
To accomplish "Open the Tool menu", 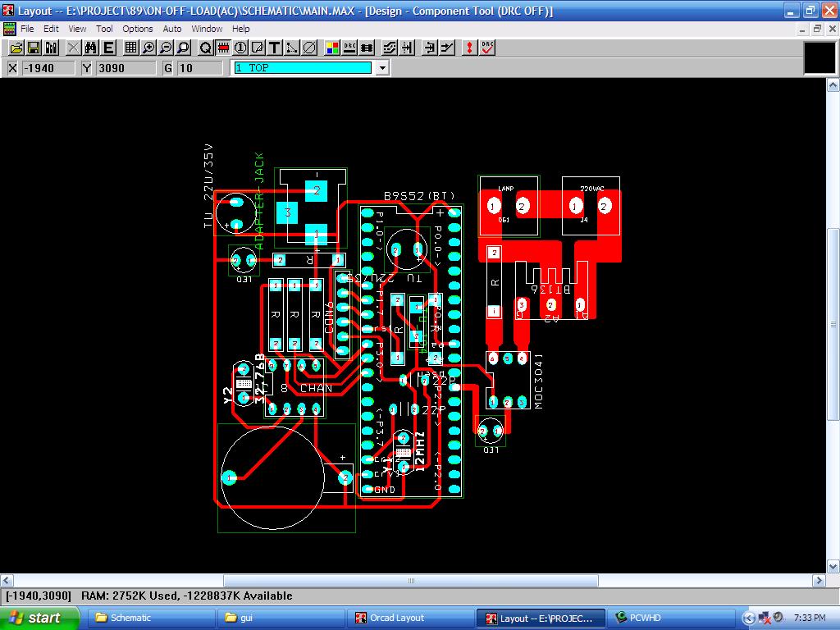I will point(104,29).
